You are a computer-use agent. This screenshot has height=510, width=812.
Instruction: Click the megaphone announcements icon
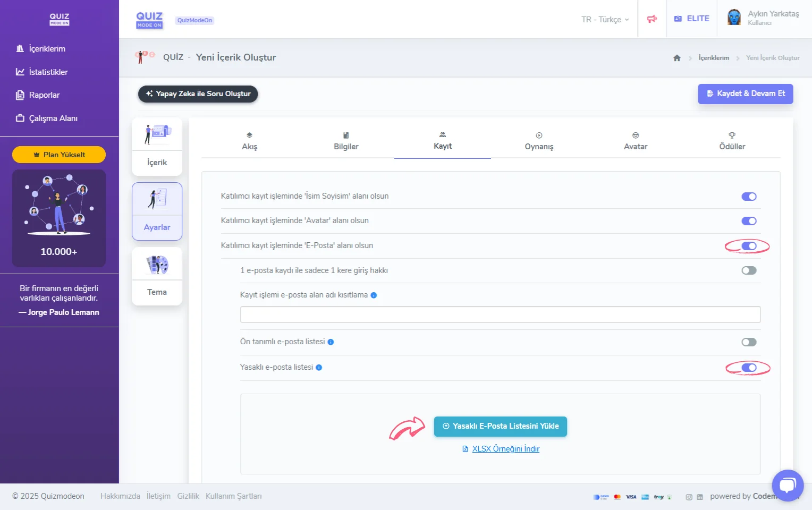coord(652,19)
